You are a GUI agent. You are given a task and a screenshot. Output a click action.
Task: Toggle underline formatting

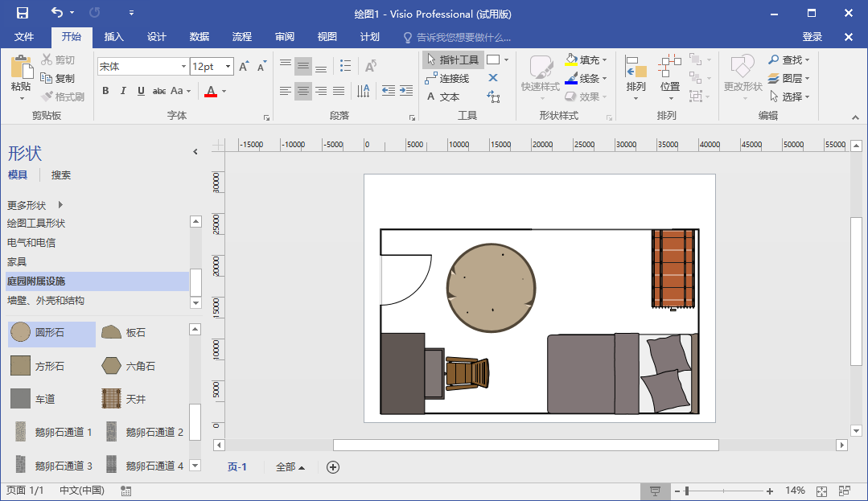(x=138, y=91)
